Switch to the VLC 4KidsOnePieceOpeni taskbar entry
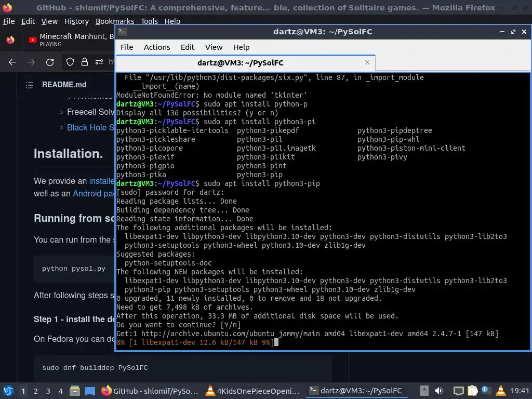 (x=254, y=391)
